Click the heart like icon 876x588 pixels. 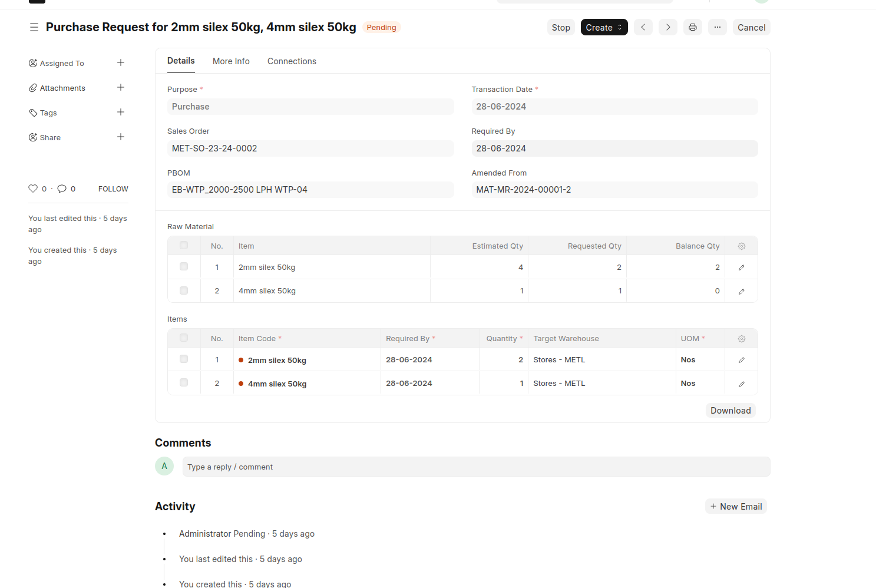click(x=33, y=189)
